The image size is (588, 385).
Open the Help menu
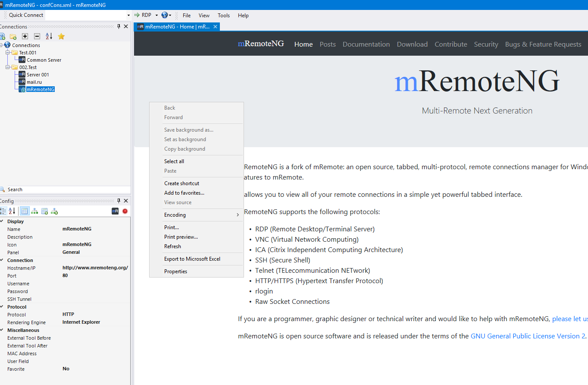pos(243,15)
